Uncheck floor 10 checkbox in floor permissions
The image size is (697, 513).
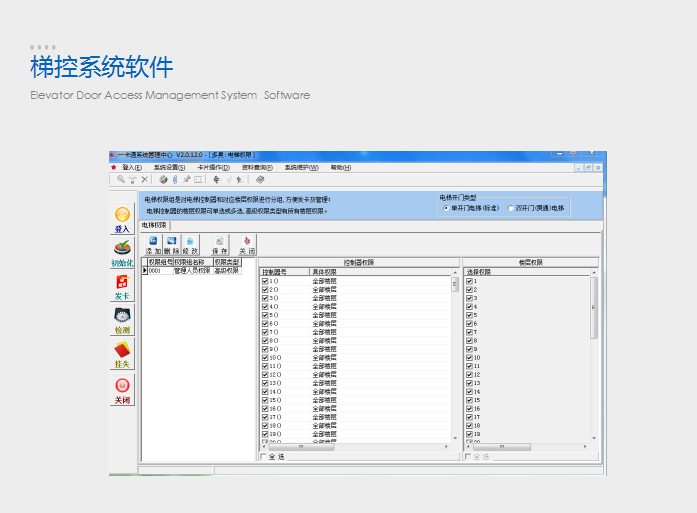[x=469, y=357]
